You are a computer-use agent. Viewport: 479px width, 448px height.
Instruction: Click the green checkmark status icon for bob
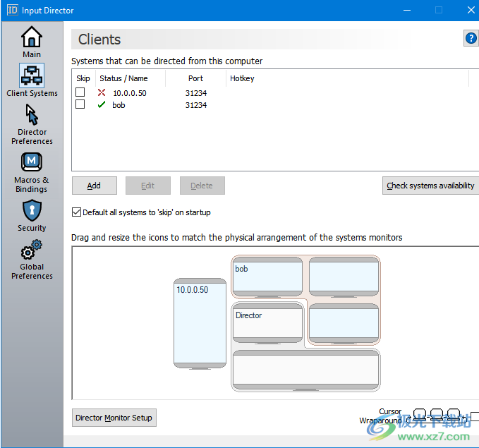(102, 105)
